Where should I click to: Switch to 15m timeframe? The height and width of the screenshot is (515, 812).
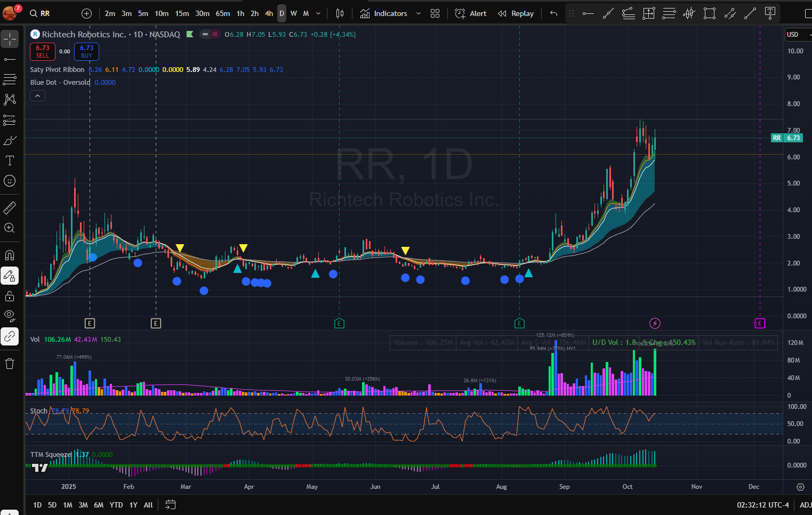pos(182,13)
